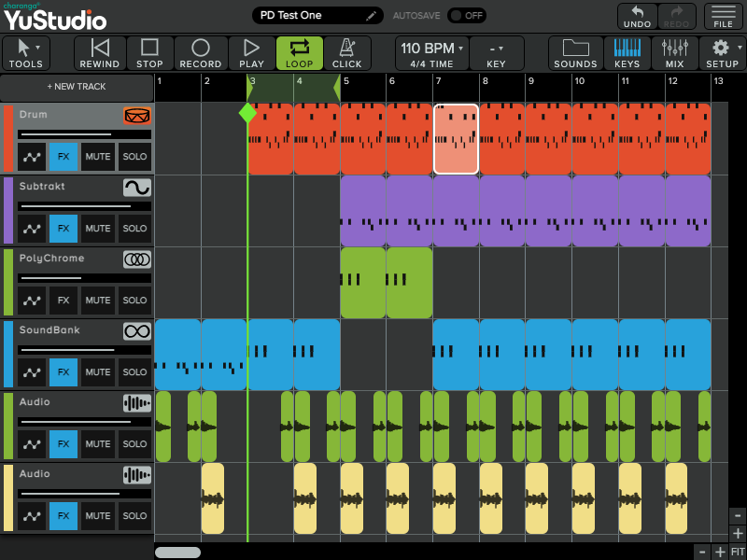Click the green playhead diamond marker
The width and height of the screenshot is (747, 560).
click(247, 111)
